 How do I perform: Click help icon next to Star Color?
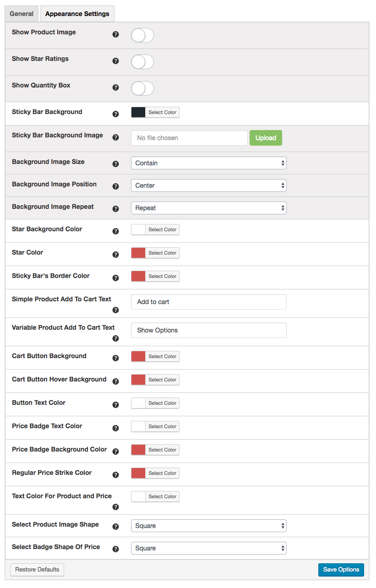[115, 255]
